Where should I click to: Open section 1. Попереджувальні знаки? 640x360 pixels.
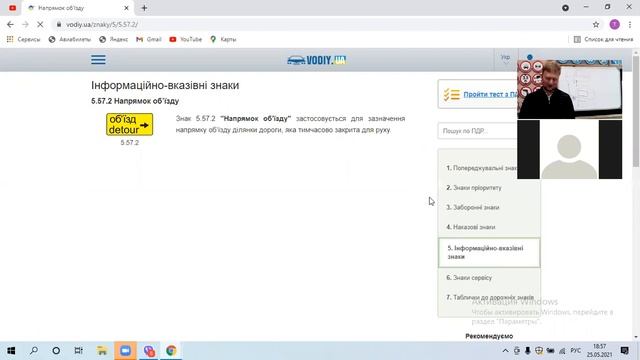[x=481, y=168]
